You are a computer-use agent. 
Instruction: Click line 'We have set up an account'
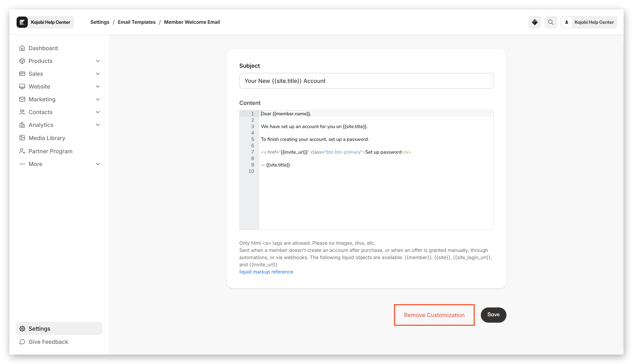point(314,126)
